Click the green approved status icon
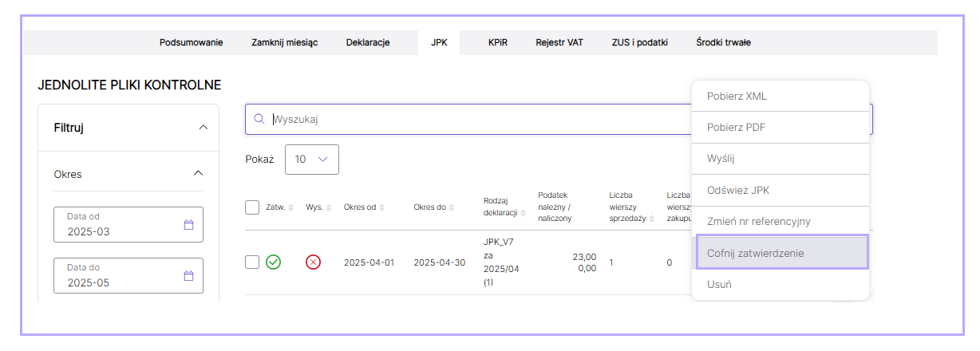980x351 pixels. (x=274, y=262)
